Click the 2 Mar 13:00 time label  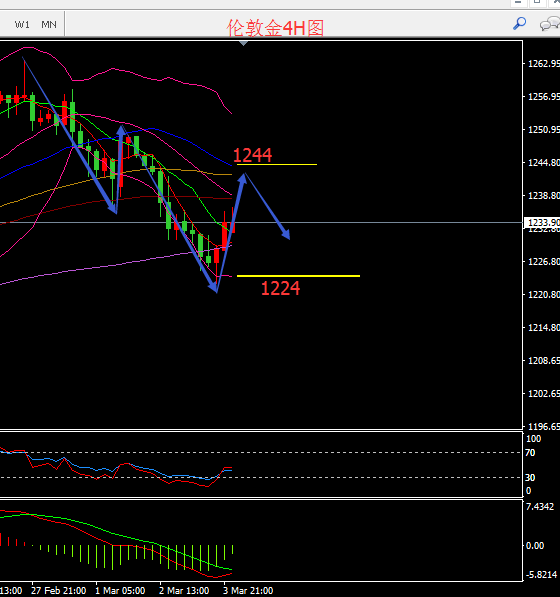184,591
